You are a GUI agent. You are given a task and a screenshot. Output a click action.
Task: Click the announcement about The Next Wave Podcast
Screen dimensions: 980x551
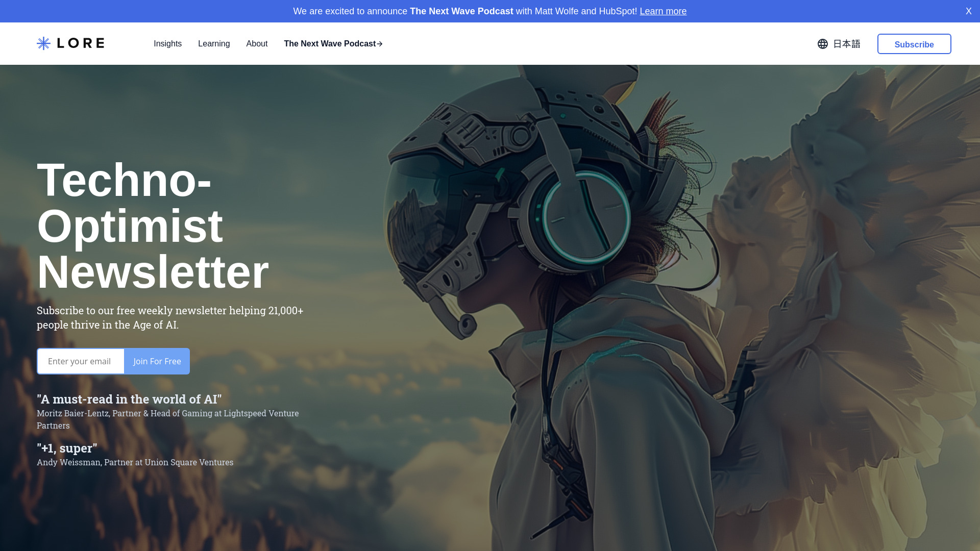pos(461,11)
